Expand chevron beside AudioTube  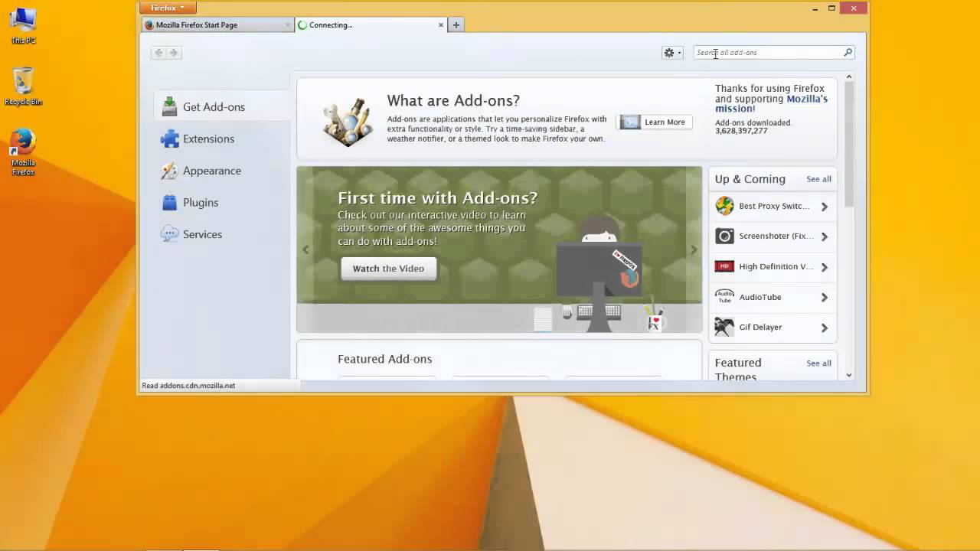(825, 297)
